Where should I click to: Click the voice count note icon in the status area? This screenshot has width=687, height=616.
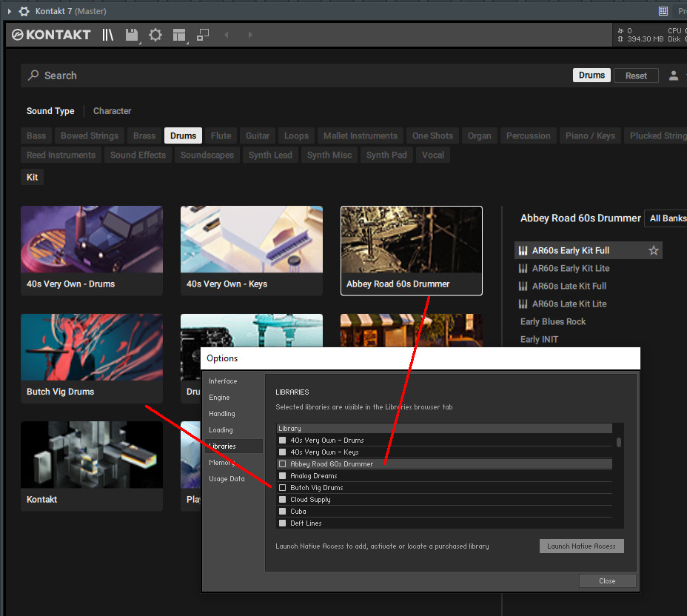pyautogui.click(x=620, y=30)
